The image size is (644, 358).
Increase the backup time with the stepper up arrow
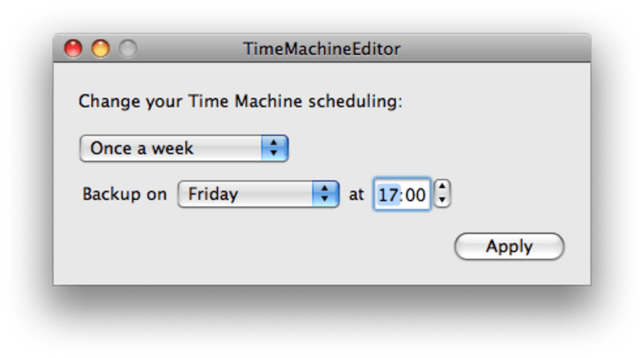click(443, 187)
